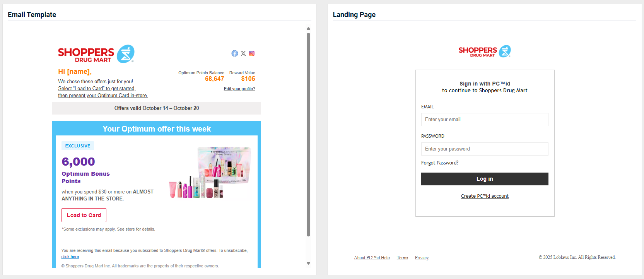The width and height of the screenshot is (644, 279).
Task: Click the 'Offers valid October 14 – October 20' banner
Action: (x=157, y=108)
